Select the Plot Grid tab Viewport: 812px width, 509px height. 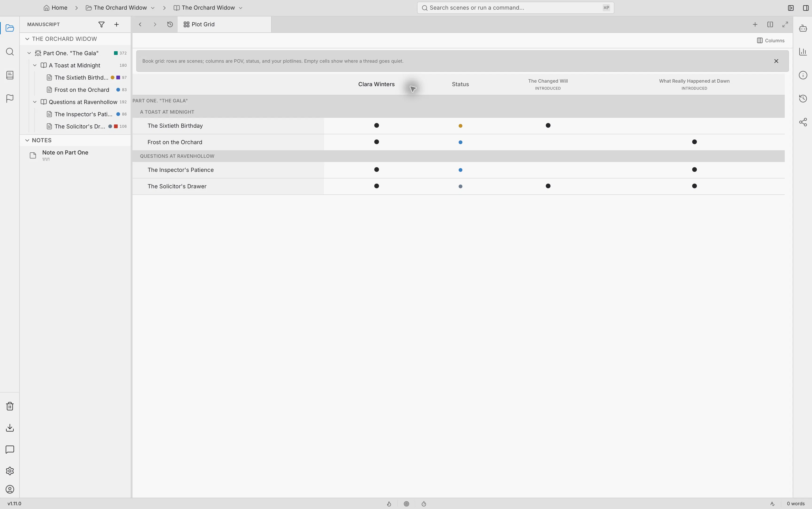pos(224,24)
